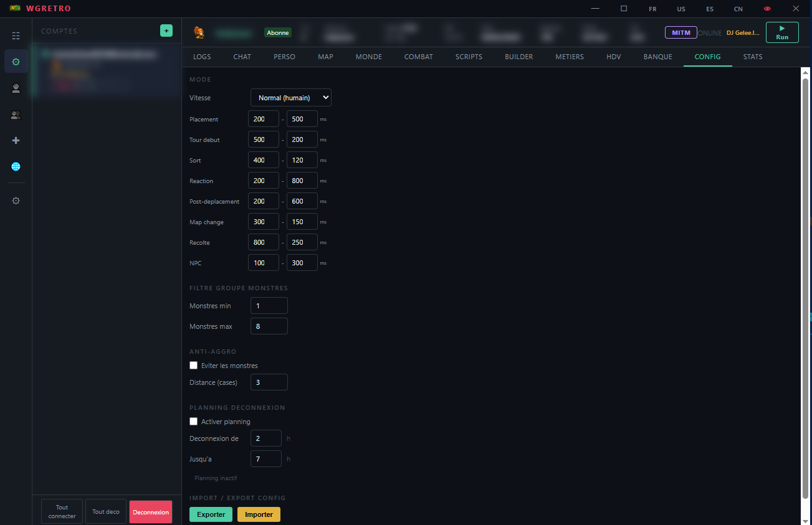Switch to the COMBAT tab
Viewport: 812px width, 525px height.
click(419, 57)
